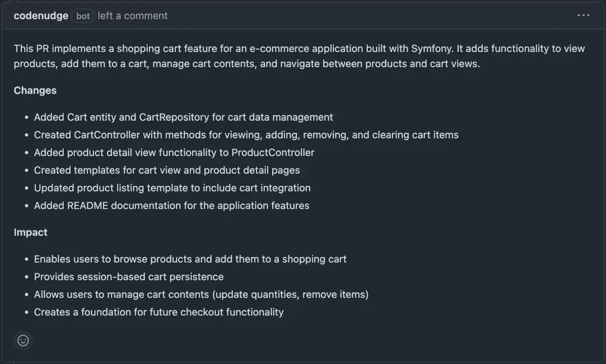Viewport: 606px width, 364px height.
Task: Click the future checkout functionality bullet
Action: (x=159, y=312)
